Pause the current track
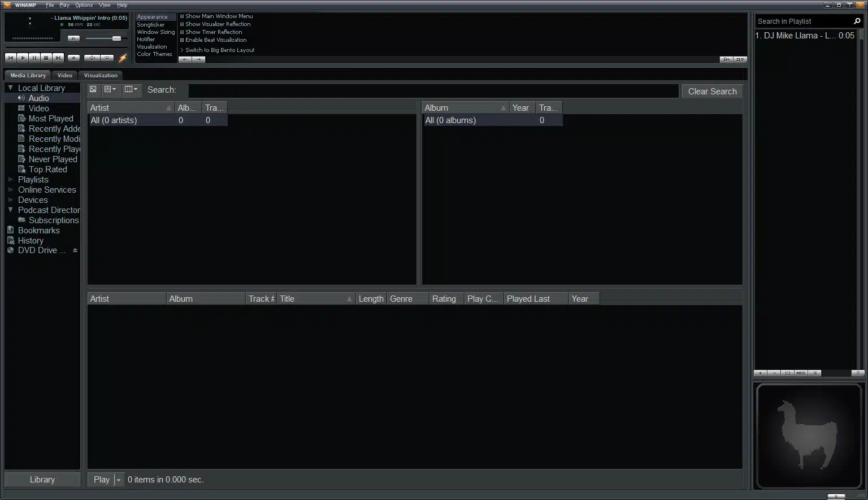 point(34,58)
